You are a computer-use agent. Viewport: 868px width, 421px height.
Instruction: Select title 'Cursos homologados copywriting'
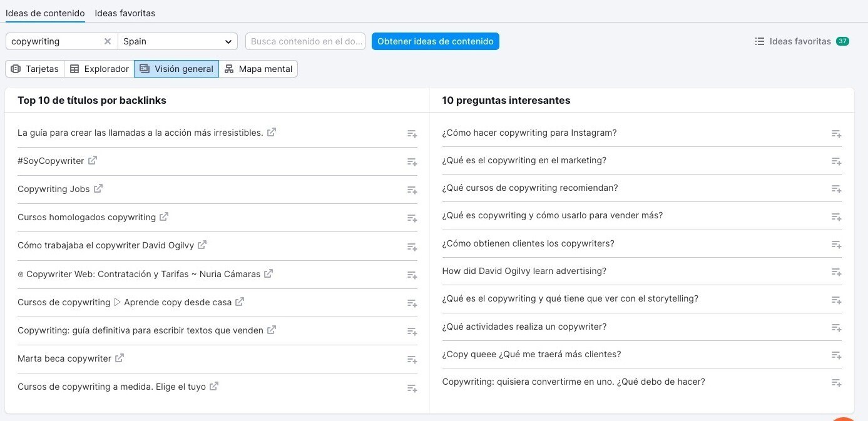(86, 217)
